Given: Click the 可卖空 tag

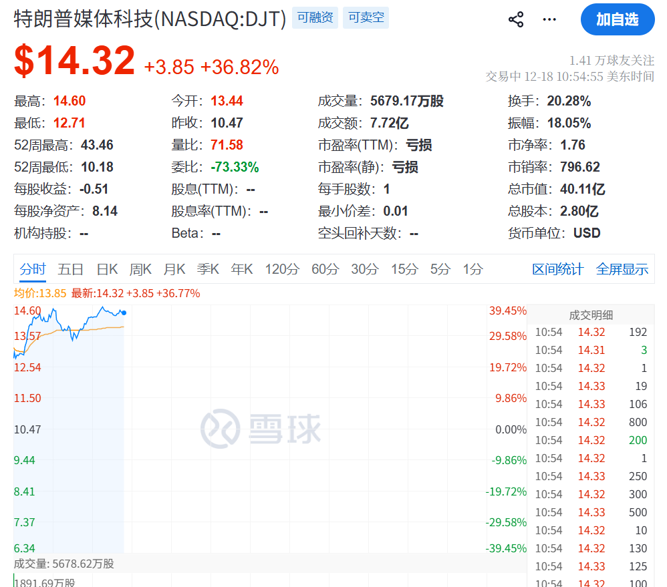Looking at the screenshot, I should [x=366, y=18].
